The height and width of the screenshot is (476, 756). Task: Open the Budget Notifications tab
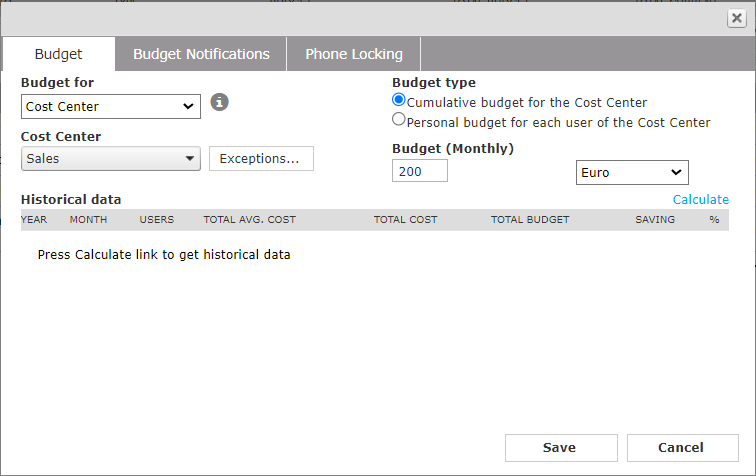(201, 54)
